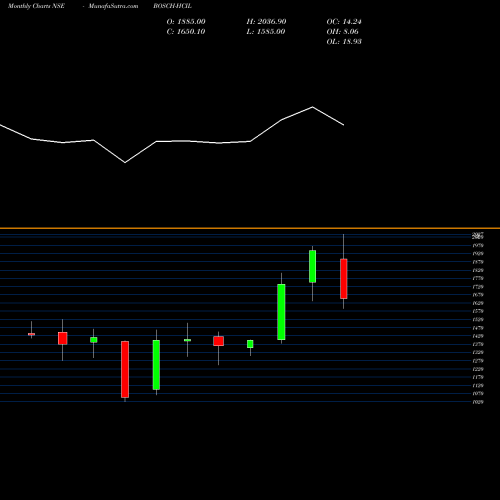Viewport: 500px width, 500px height.
Task: Click the peak point of the white line
Action: [x=312, y=107]
